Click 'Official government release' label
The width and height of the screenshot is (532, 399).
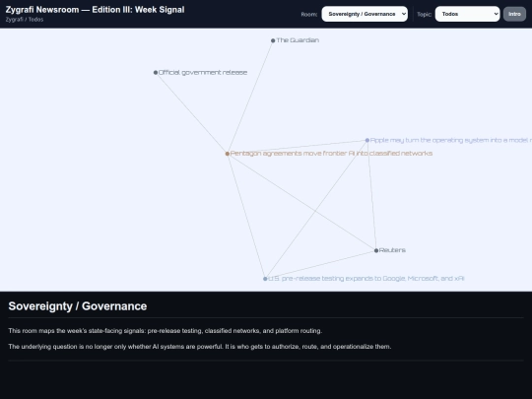[203, 72]
